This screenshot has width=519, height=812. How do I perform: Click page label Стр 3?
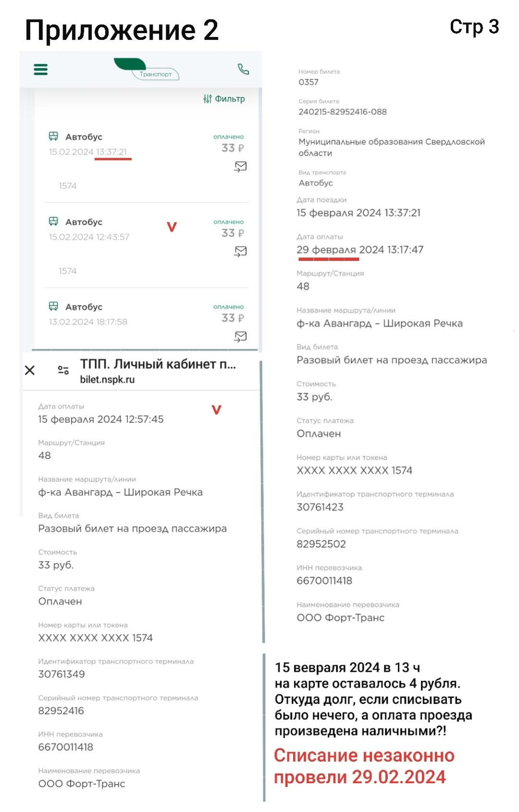[x=474, y=27]
